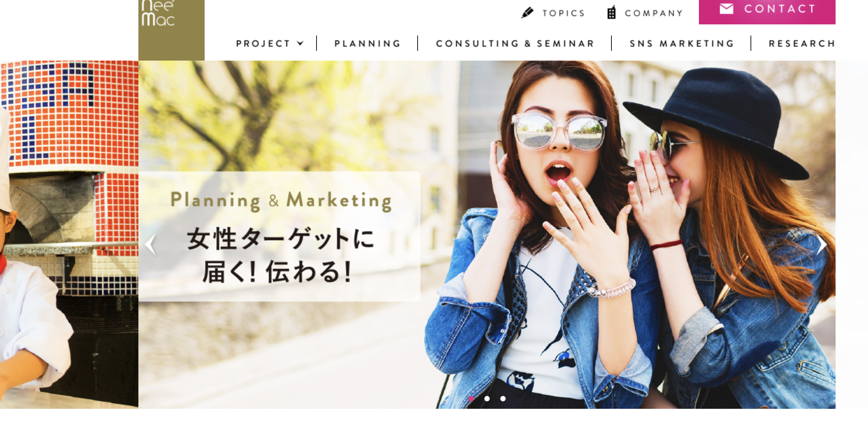
Task: Select the third carousel dot
Action: (503, 399)
